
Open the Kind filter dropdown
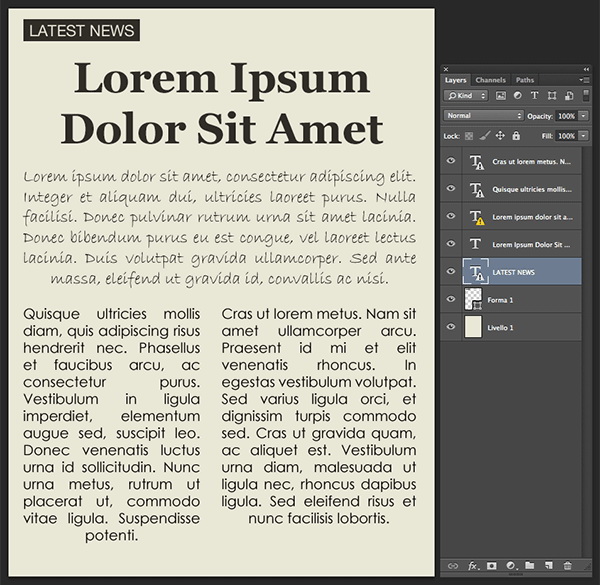[466, 96]
